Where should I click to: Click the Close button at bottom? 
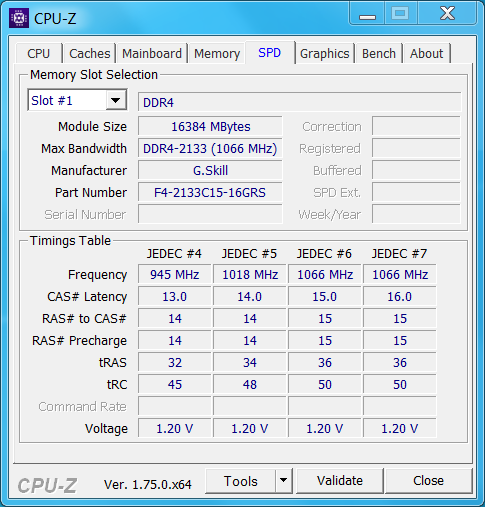coord(429,480)
